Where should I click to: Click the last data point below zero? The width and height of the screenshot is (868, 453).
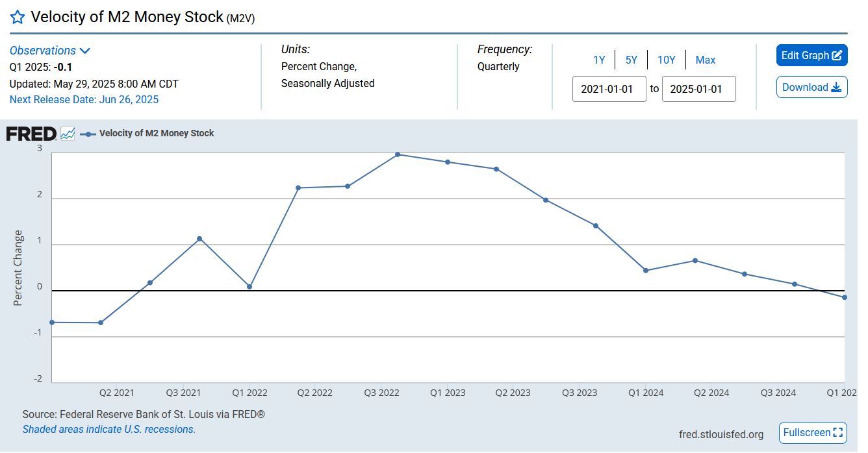pyautogui.click(x=844, y=297)
